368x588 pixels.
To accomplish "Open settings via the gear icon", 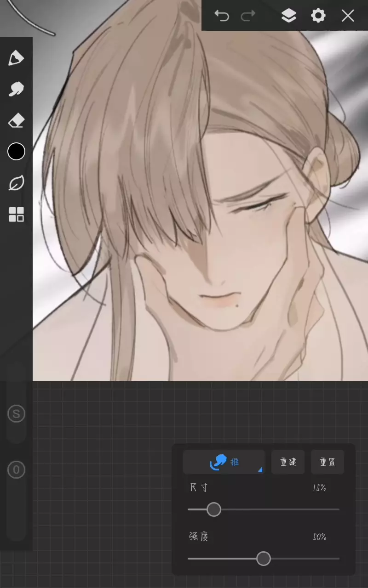I will [318, 16].
